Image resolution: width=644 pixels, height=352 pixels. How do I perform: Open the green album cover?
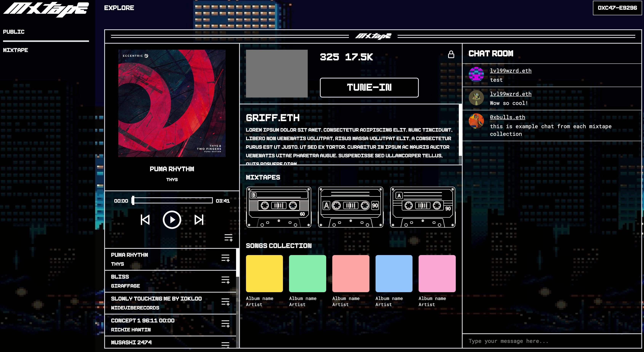tap(308, 274)
